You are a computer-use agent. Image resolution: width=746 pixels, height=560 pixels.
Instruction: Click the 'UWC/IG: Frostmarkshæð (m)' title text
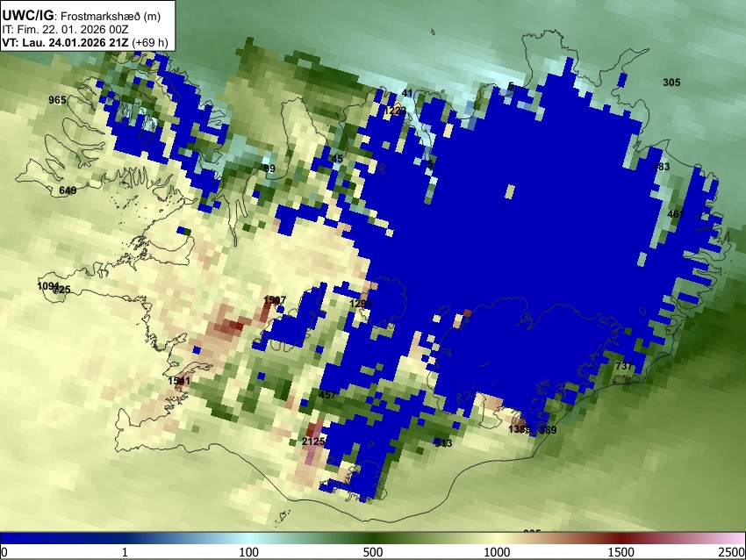point(82,16)
